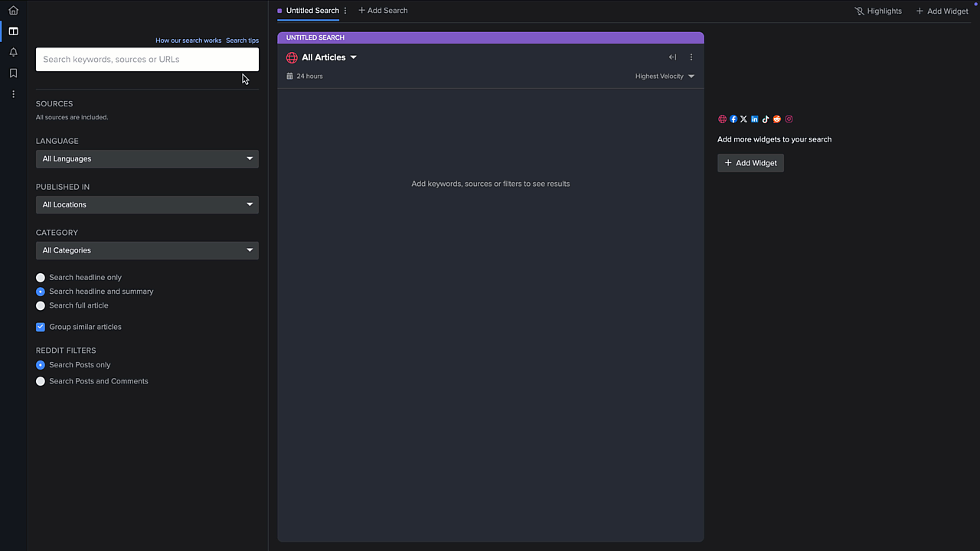This screenshot has height=551, width=980.
Task: Enable Search full article option
Action: [x=40, y=305]
